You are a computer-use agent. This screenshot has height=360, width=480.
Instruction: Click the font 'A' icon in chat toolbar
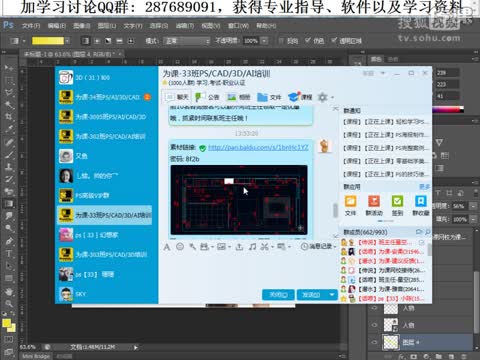coord(167,247)
